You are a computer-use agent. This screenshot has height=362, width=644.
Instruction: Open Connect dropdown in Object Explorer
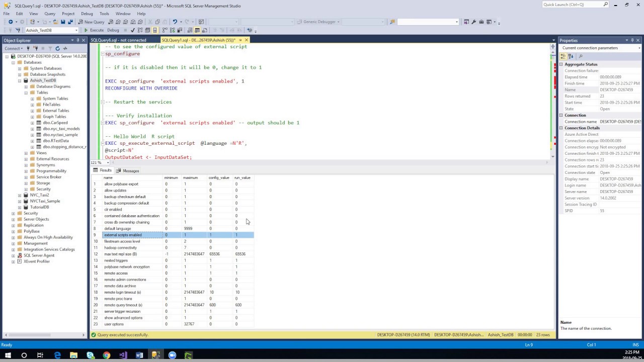(x=14, y=48)
